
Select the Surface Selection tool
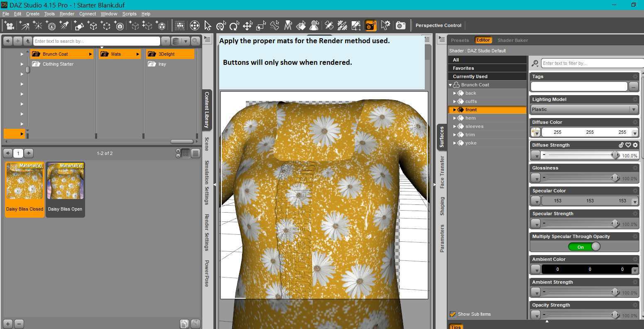point(301,25)
